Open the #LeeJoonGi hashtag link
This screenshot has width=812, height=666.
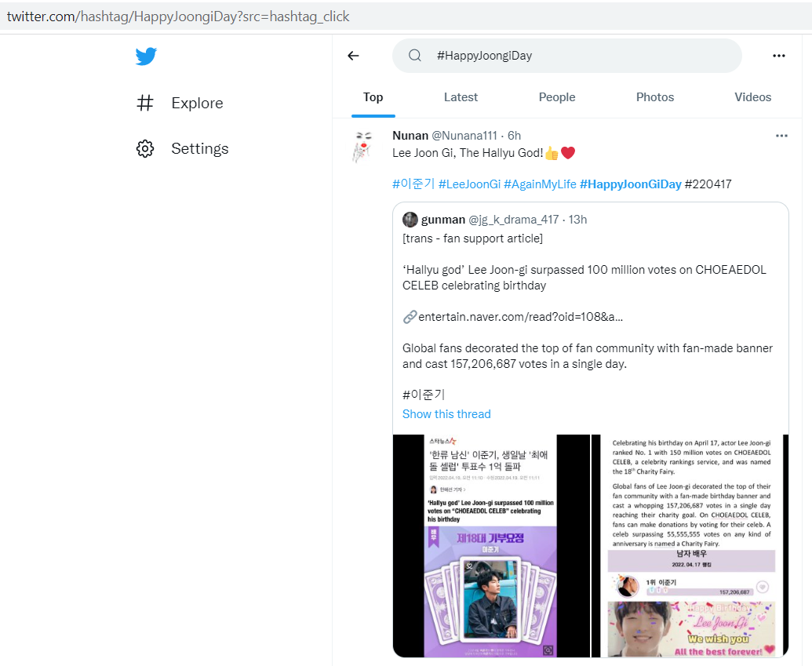point(469,184)
